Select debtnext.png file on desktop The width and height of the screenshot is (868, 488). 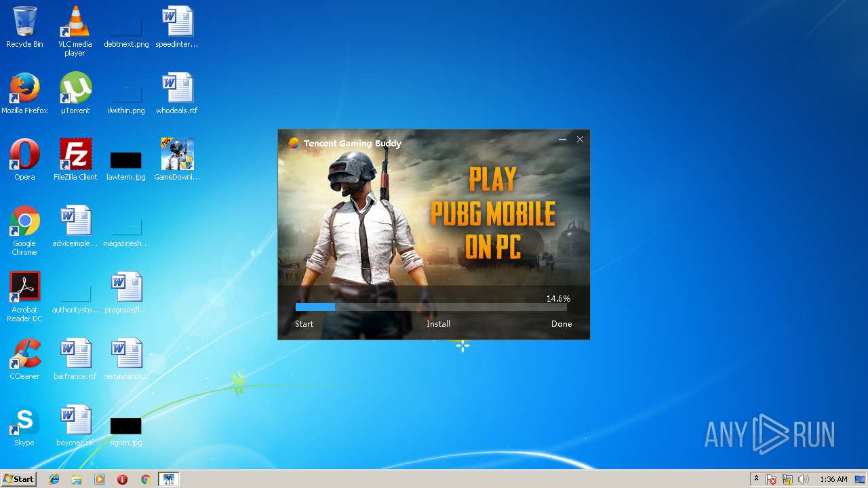[126, 31]
